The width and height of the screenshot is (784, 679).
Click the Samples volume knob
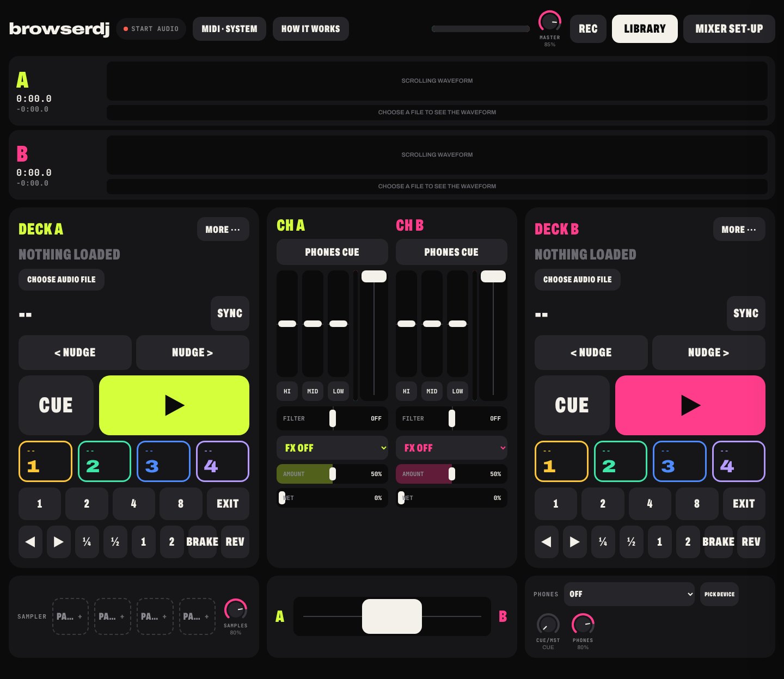point(236,610)
